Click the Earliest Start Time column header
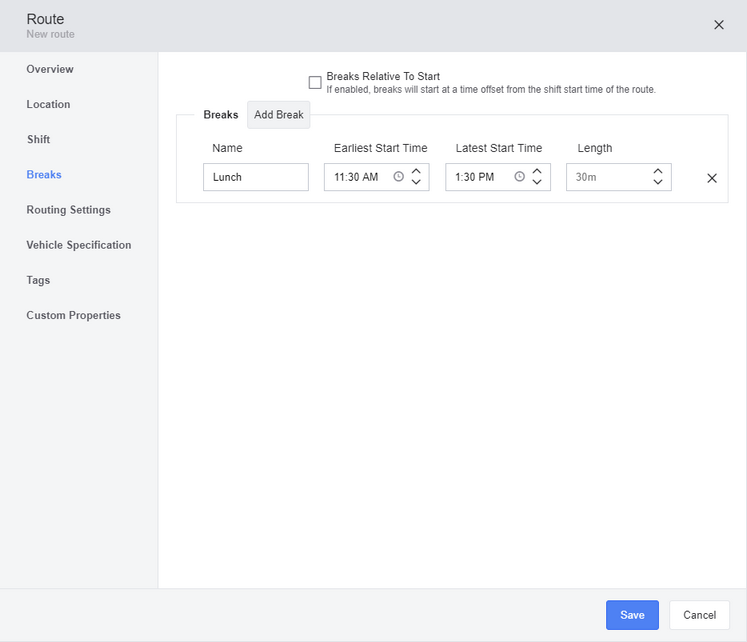The height and width of the screenshot is (642, 747). click(x=381, y=148)
